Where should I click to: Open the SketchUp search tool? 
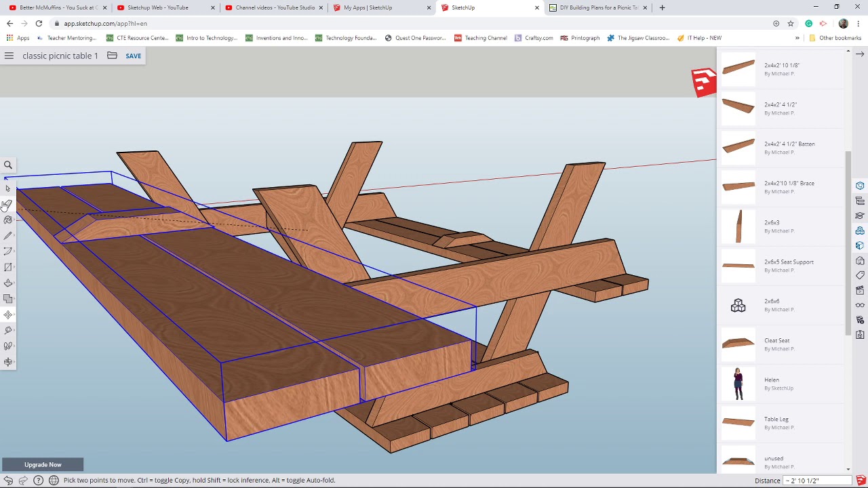8,165
